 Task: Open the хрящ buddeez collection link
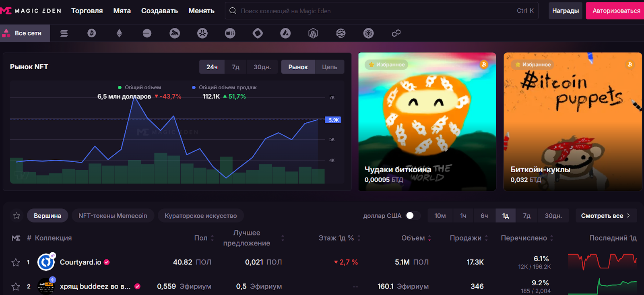coord(95,286)
